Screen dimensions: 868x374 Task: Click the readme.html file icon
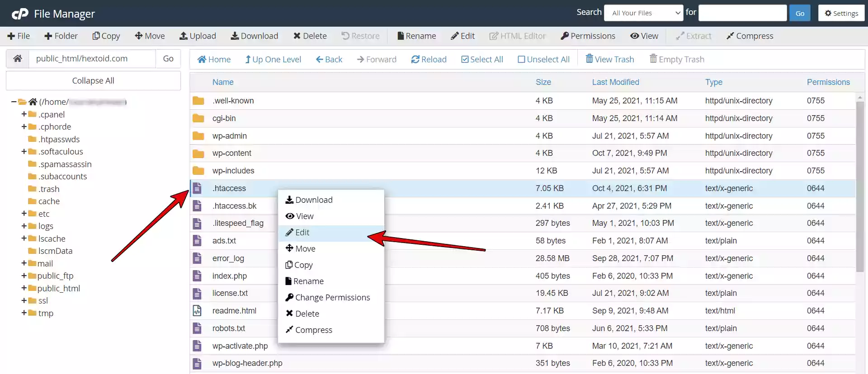click(197, 311)
